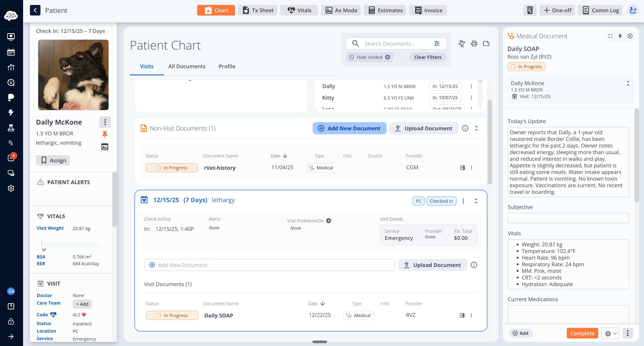Click the print icon in Patient Chart header
The height and width of the screenshot is (346, 644).
click(x=474, y=44)
